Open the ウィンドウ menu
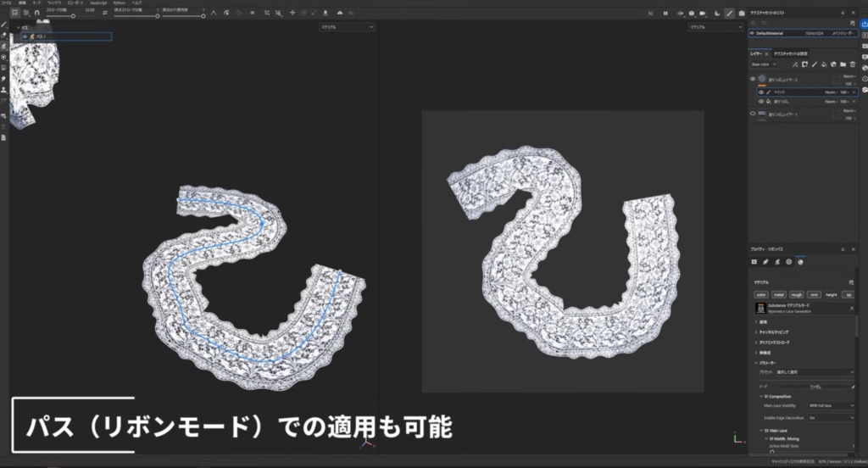 pyautogui.click(x=54, y=3)
